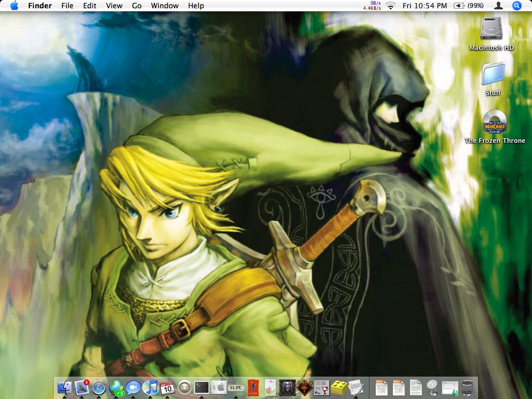The width and height of the screenshot is (532, 399).
Task: Open the Help menu
Action: click(196, 5)
